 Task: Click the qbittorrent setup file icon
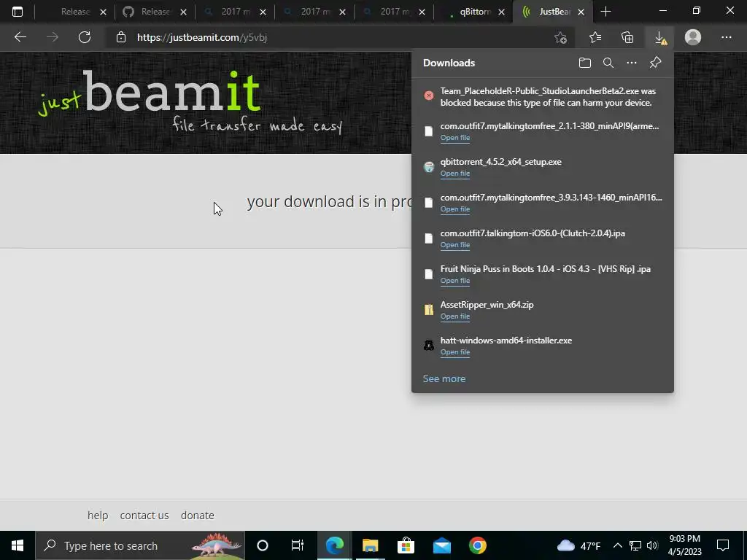[x=429, y=167]
